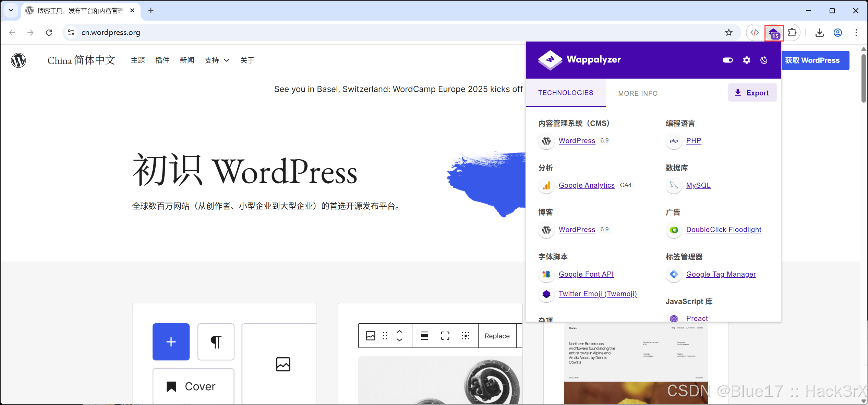This screenshot has width=868, height=405.
Task: Toggle the Wappalyzer enable switch
Action: [727, 60]
